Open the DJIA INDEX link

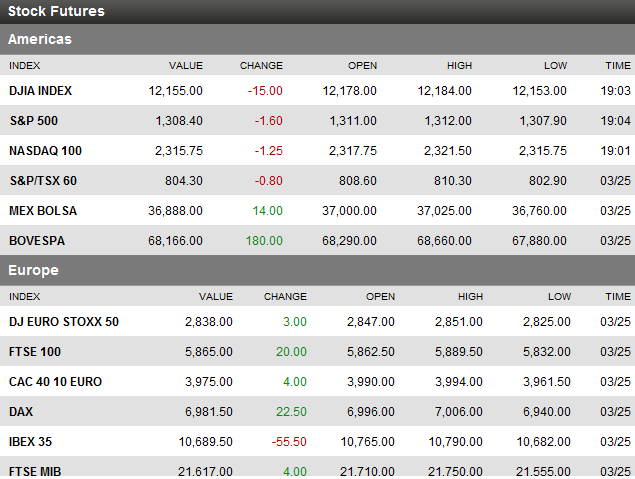tap(40, 91)
